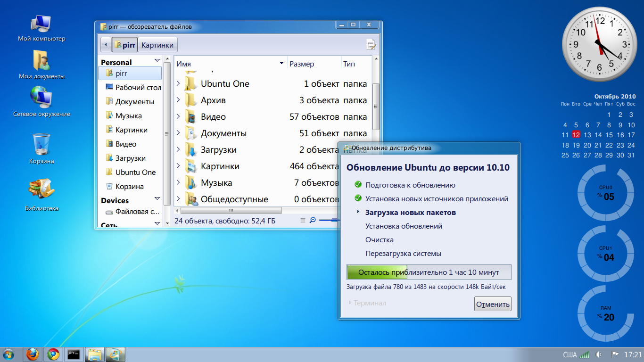This screenshot has height=362, width=644.
Task: Launch Firefox from the taskbar
Action: [32, 354]
